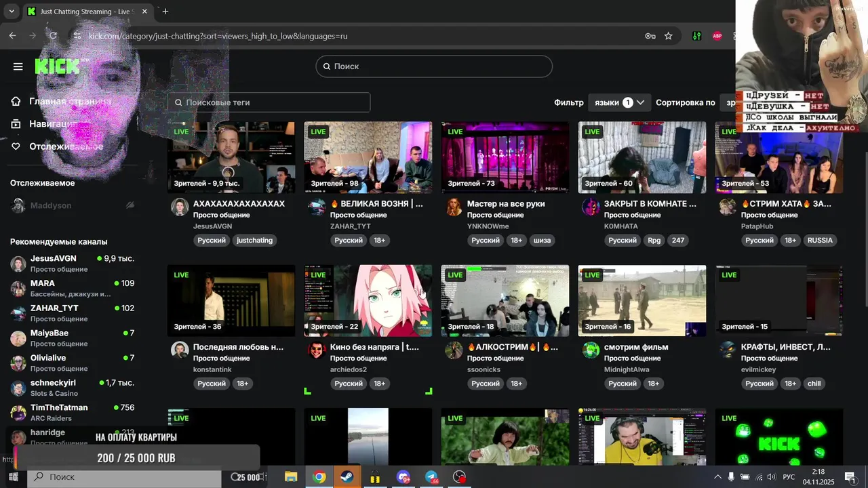The width and height of the screenshot is (868, 488).
Task: Open 'Последняя любовь' stream title
Action: (x=238, y=347)
